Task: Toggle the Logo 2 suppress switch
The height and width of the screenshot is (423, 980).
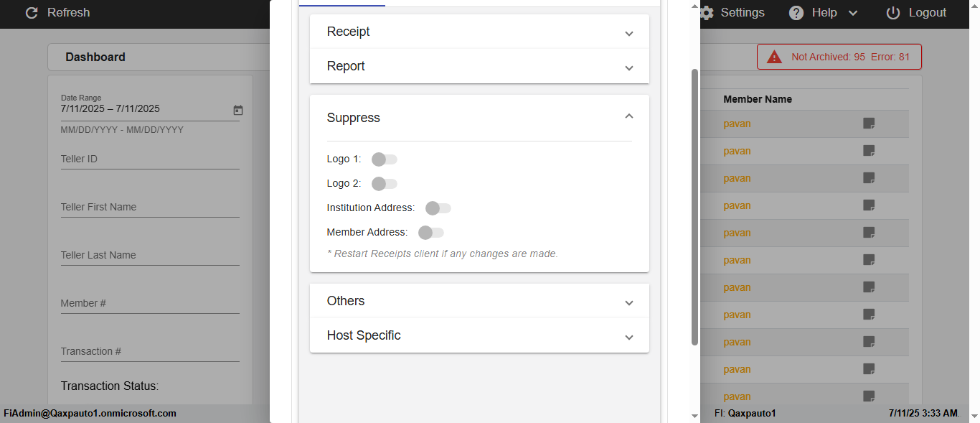Action: click(384, 184)
